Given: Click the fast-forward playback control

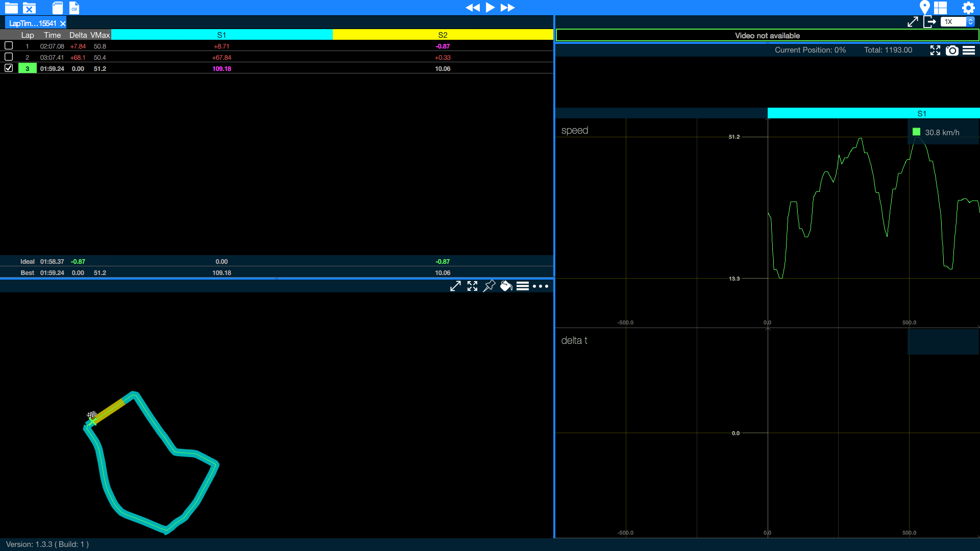Looking at the screenshot, I should pyautogui.click(x=507, y=7).
